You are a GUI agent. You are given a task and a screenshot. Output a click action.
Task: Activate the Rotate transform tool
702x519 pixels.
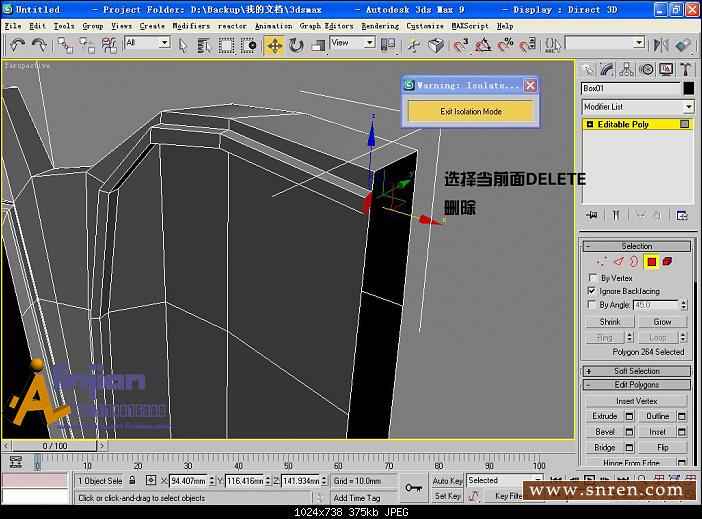coord(296,45)
